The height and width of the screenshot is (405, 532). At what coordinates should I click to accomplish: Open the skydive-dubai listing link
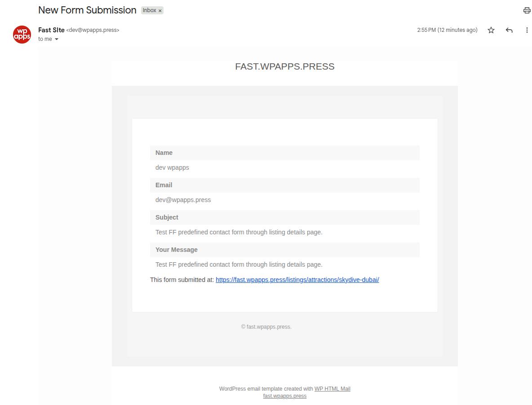[x=297, y=280]
